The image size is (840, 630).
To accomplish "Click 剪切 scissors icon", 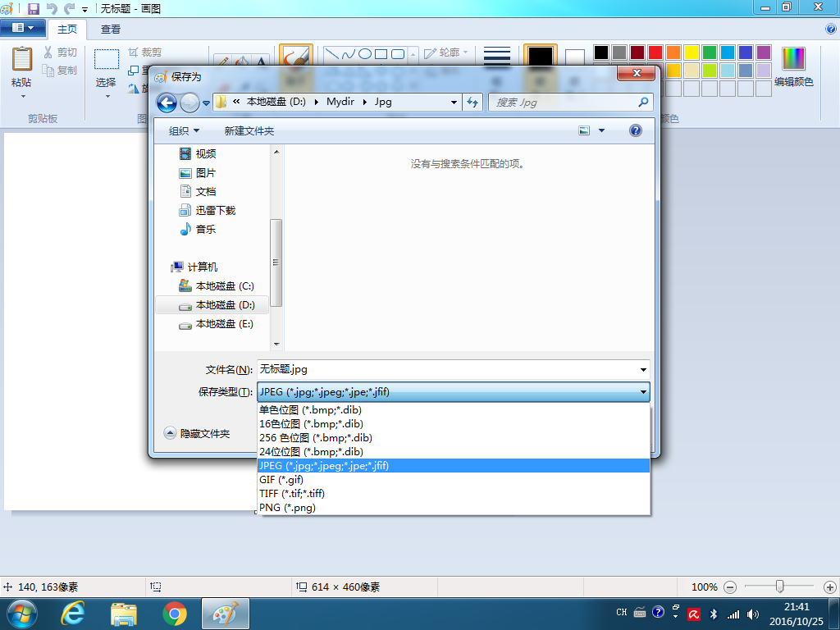I will click(x=48, y=52).
